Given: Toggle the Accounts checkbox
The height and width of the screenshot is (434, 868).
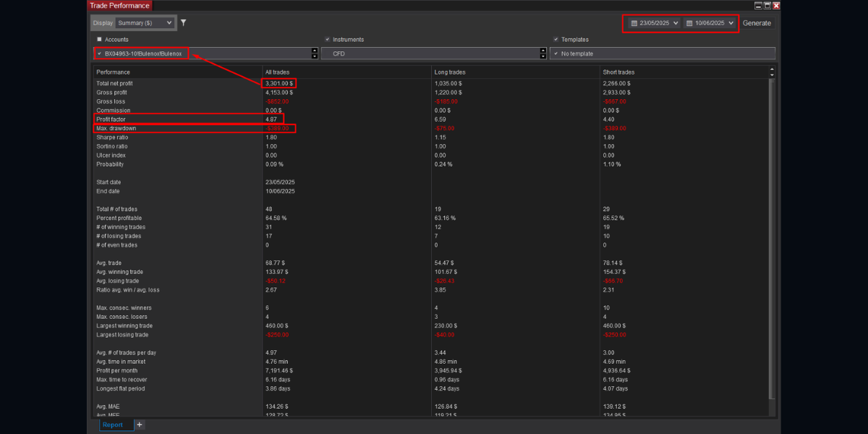Looking at the screenshot, I should 100,39.
